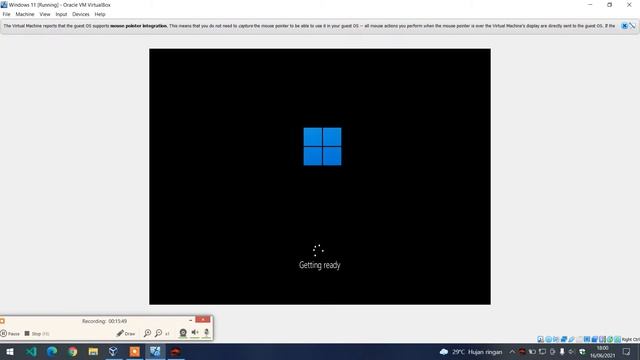Screen dimensions: 640x360
Task: Open the File menu
Action: click(7, 14)
